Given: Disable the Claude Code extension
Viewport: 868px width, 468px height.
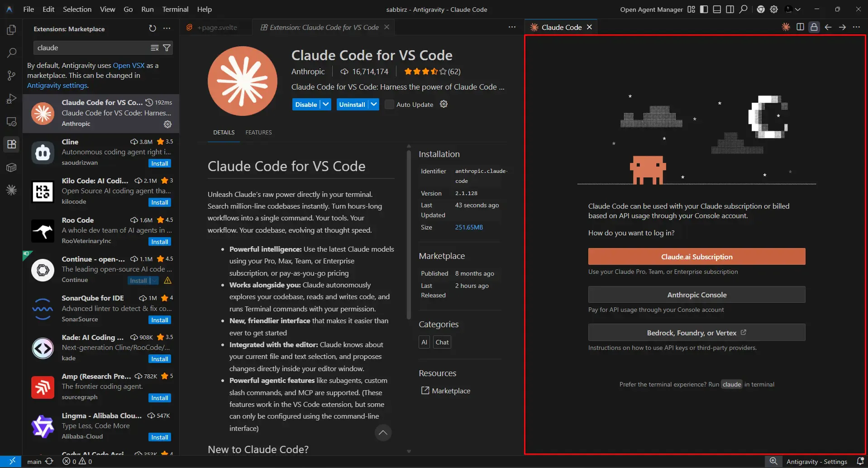Looking at the screenshot, I should (x=306, y=105).
